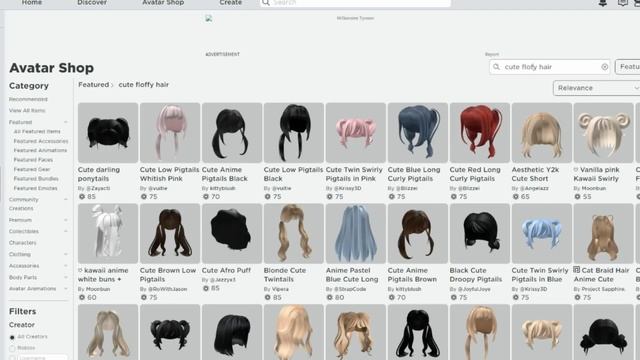The image size is (640, 360).
Task: Open notifications bell icon in top bar
Action: click(602, 3)
